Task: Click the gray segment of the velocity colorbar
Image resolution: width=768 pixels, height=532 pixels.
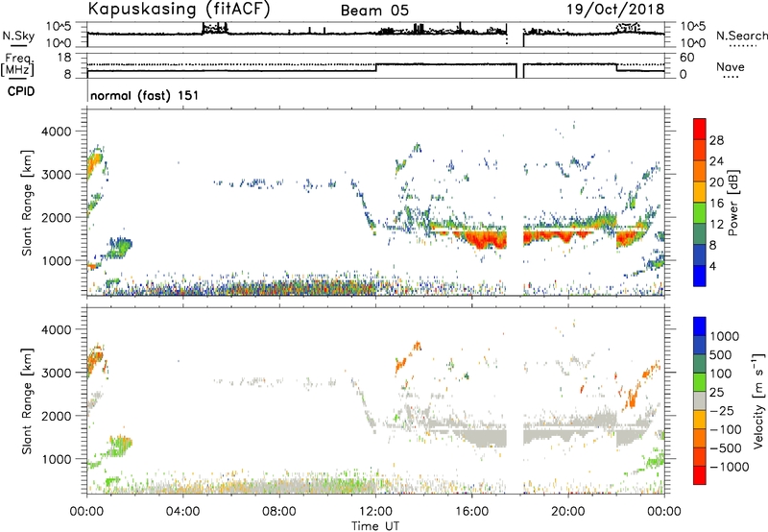Action: (700, 400)
